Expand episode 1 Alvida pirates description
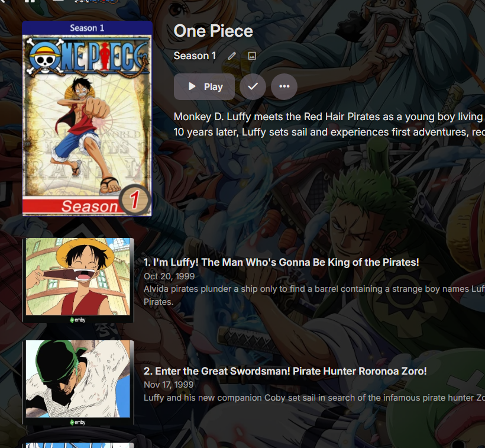The height and width of the screenshot is (448, 485). (x=314, y=295)
